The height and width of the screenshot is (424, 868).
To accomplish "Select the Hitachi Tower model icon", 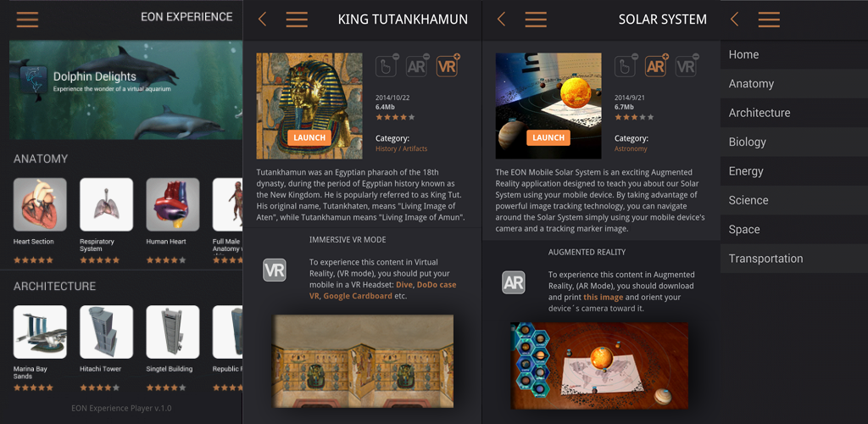I will 106,332.
